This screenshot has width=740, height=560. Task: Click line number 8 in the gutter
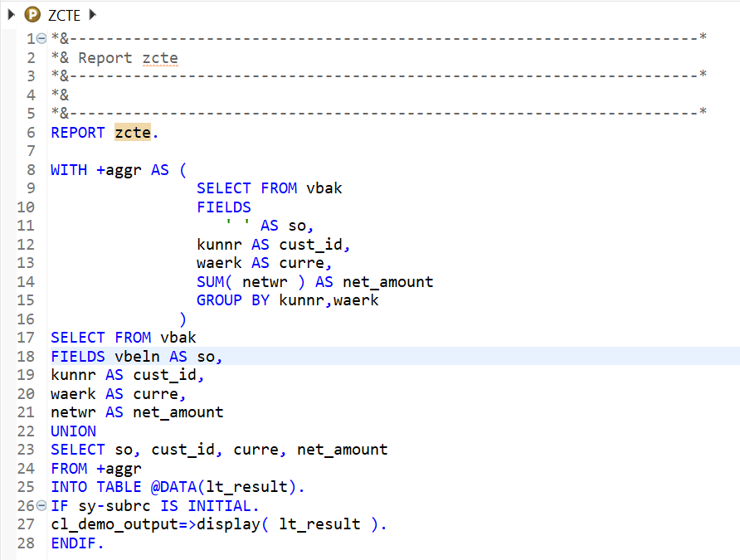click(31, 169)
